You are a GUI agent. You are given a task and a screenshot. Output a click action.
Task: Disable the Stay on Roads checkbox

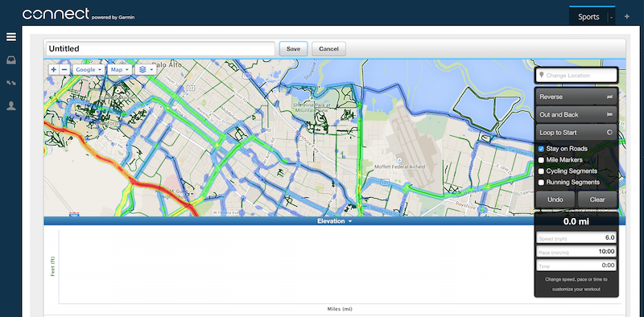(541, 149)
